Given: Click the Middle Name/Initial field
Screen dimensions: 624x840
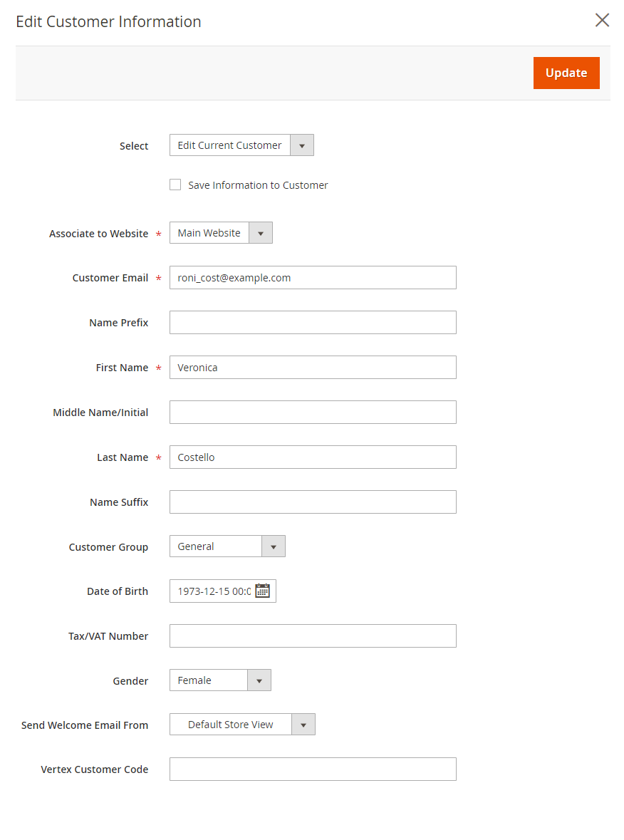Looking at the screenshot, I should 313,413.
